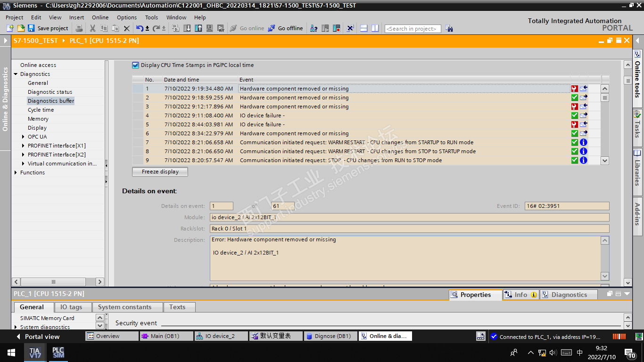Click the Cross-reference icon in toolbar
Image resolution: width=644 pixels, height=362 pixels.
350,28
